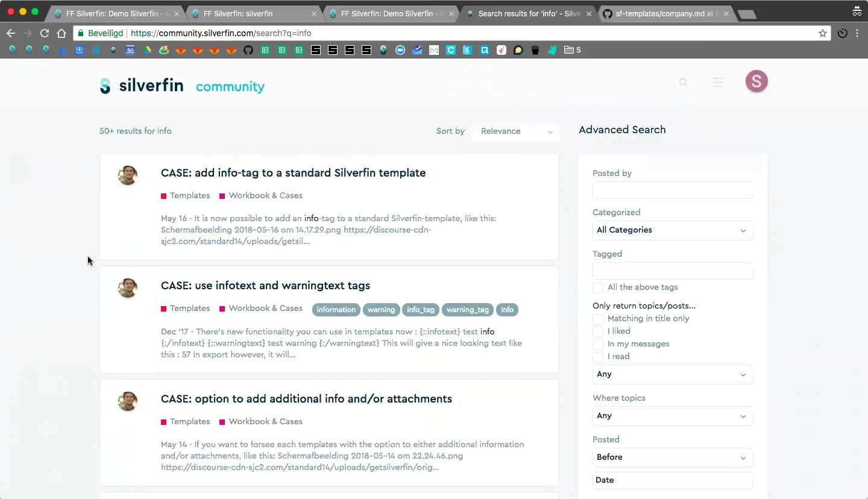
Task: Open the Posted Before dropdown
Action: pyautogui.click(x=672, y=457)
